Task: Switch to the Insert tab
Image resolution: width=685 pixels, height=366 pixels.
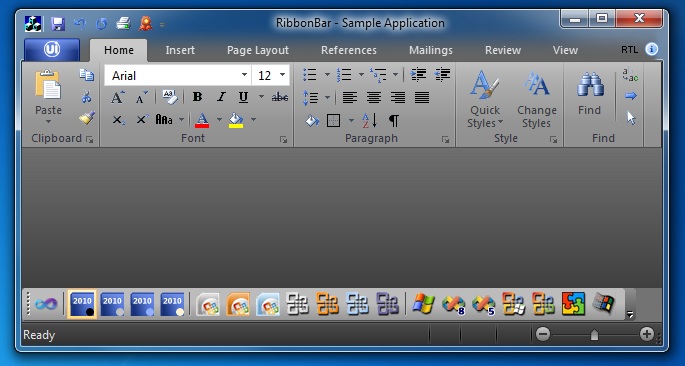Action: click(180, 50)
